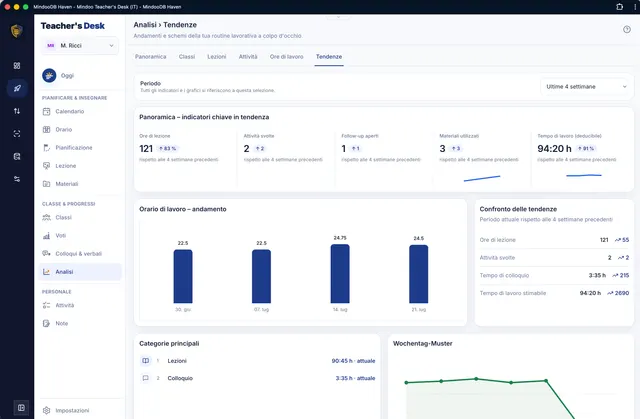
Task: Click the 14. lug bar labeled 24.75
Action: click(x=340, y=273)
